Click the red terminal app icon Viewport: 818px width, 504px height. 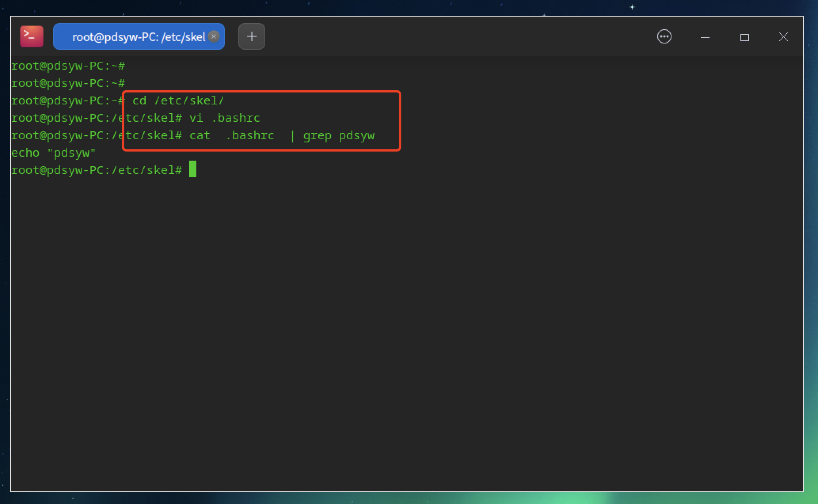click(x=32, y=36)
